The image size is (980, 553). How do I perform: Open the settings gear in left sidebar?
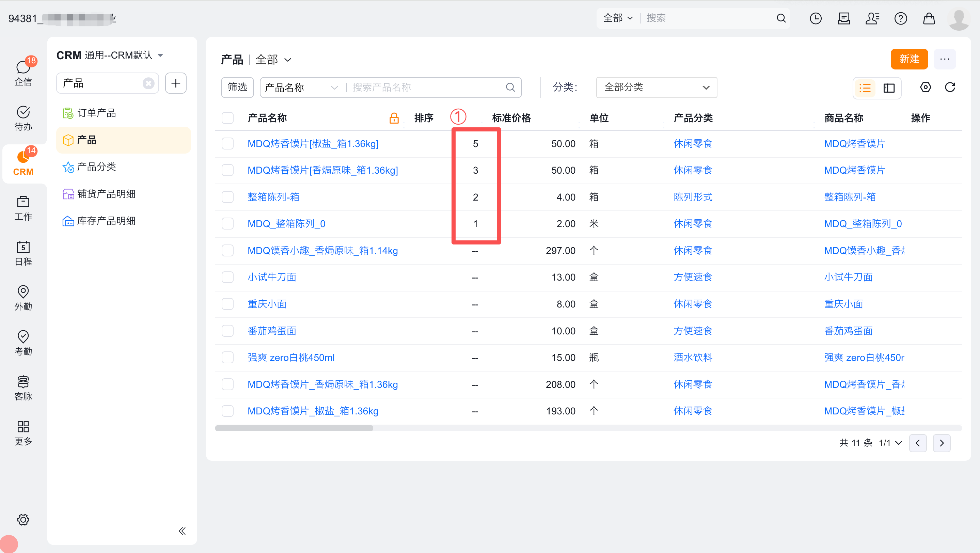pyautogui.click(x=23, y=519)
